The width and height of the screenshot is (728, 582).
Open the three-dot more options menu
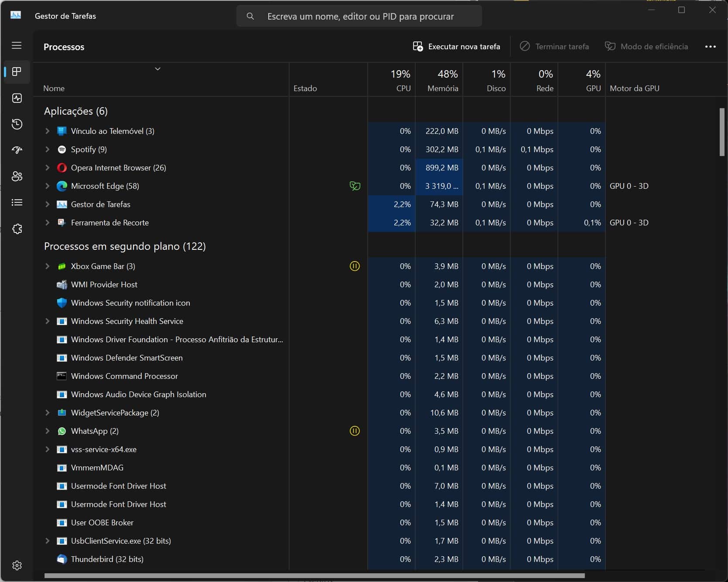coord(710,47)
